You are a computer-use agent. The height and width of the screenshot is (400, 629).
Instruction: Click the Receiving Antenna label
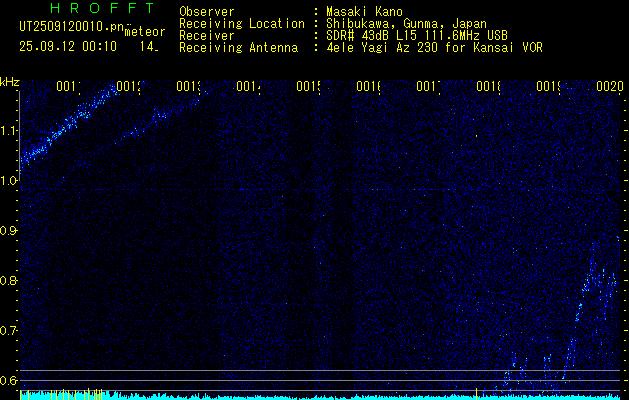pos(238,48)
